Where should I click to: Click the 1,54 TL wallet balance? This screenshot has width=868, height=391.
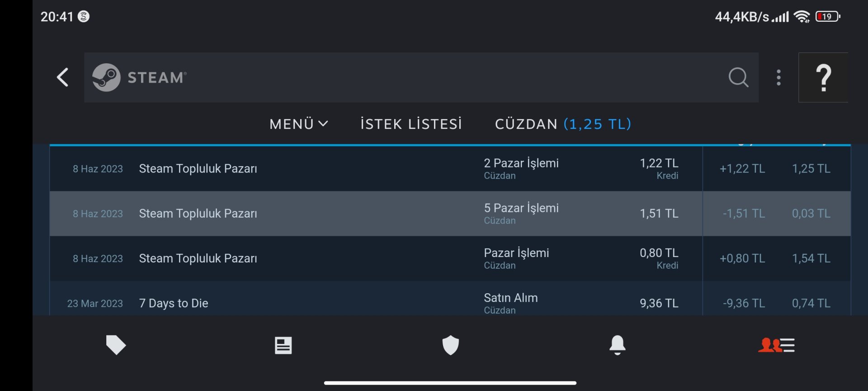[x=811, y=258]
